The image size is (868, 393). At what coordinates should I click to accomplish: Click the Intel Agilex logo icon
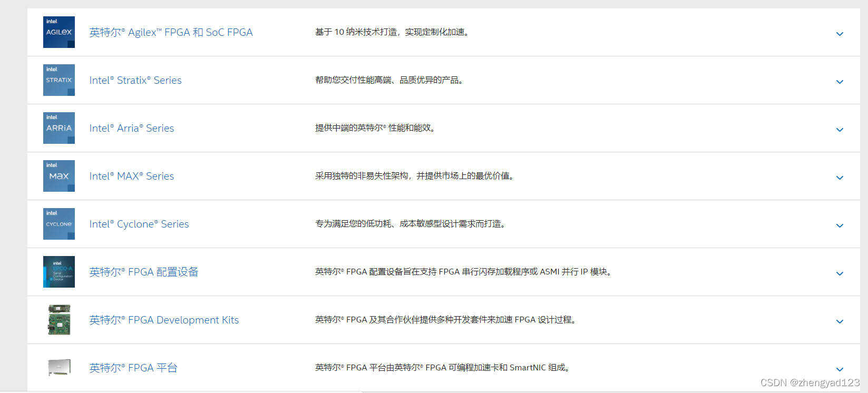pos(59,32)
